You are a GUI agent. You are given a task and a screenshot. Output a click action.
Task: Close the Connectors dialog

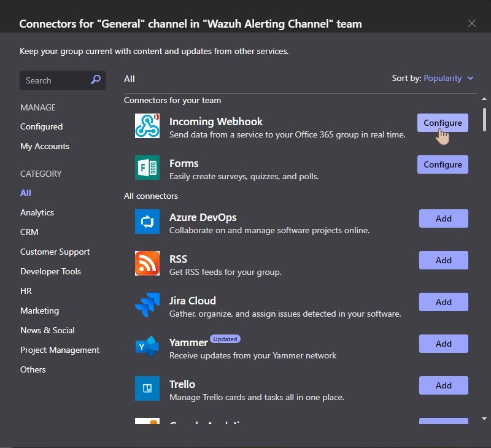click(x=471, y=23)
